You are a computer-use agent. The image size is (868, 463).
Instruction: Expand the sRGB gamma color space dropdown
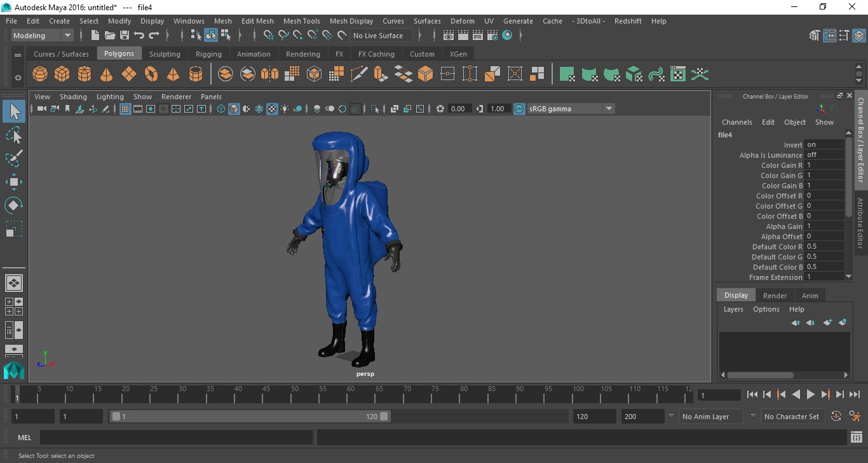(x=609, y=109)
